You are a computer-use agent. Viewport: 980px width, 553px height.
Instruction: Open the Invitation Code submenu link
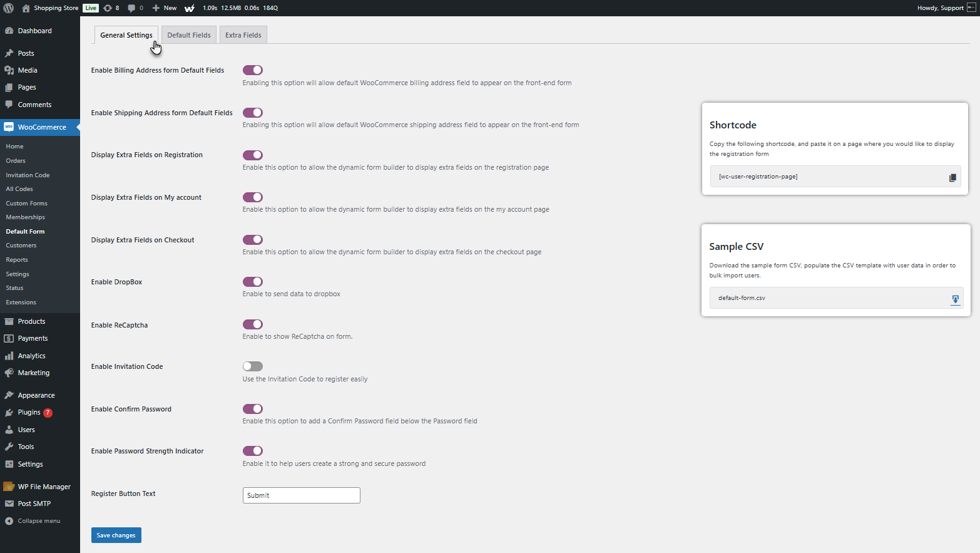pos(28,175)
